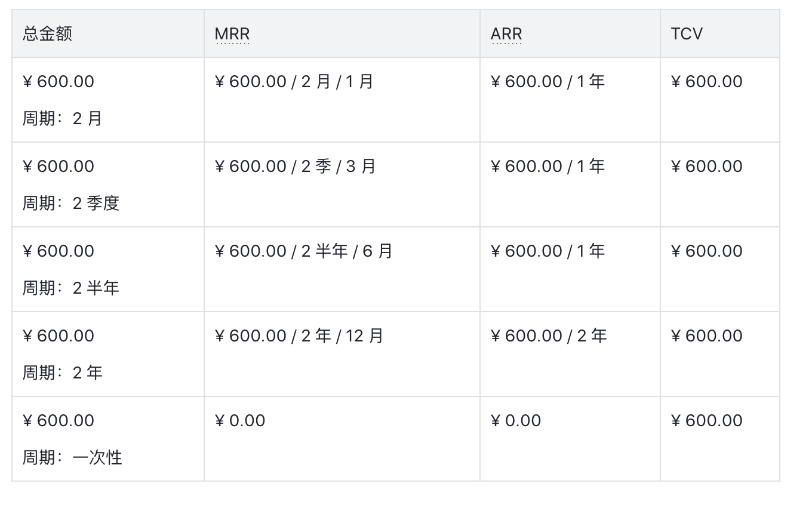Select MRR value ¥600.00 / 2 季 / 3 月
This screenshot has width=812, height=505.
[x=295, y=167]
